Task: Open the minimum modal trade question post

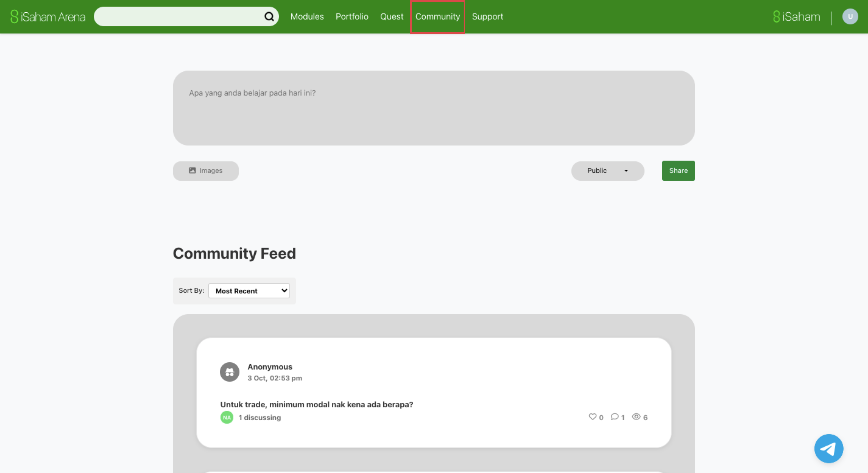Action: 316,404
